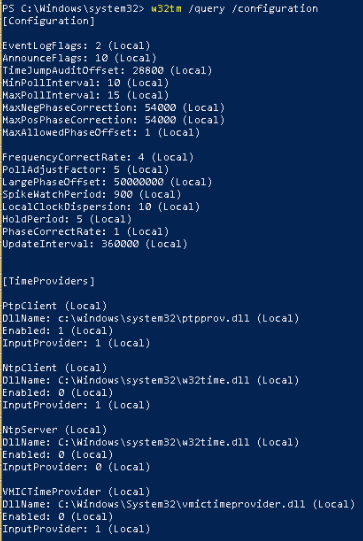Click the ptpprov.dll DllName path
The image size is (363, 541).
pyautogui.click(x=154, y=319)
